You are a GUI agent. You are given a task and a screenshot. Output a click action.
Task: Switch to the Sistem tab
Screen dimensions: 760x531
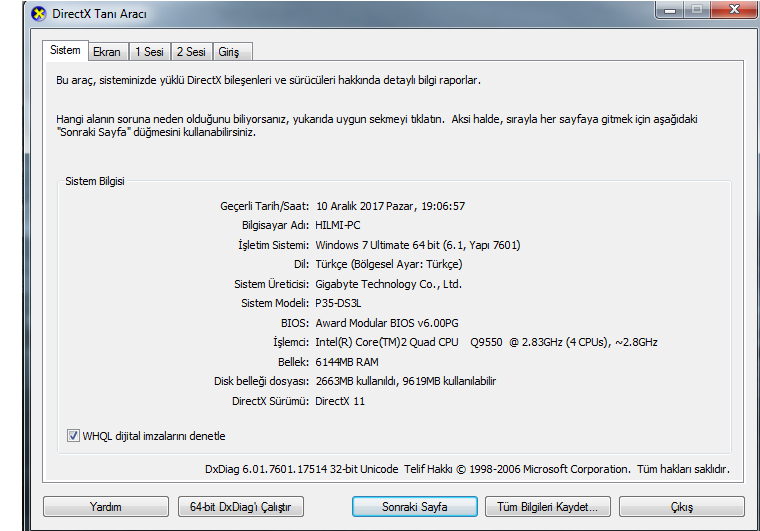(65, 50)
